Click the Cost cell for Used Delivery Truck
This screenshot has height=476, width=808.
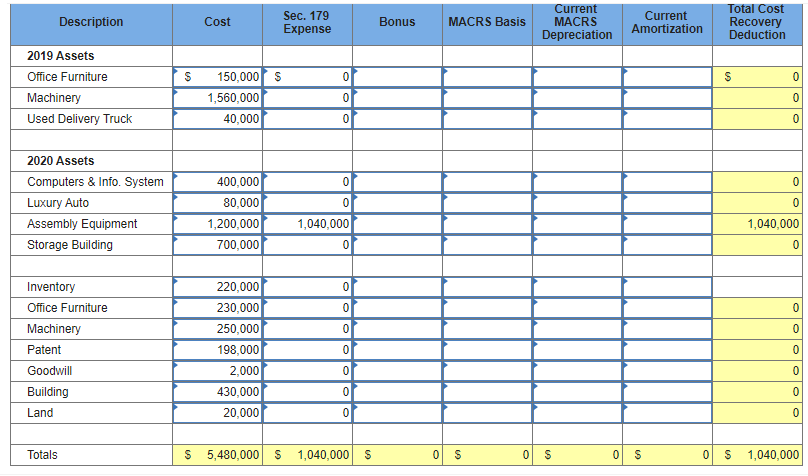click(217, 119)
